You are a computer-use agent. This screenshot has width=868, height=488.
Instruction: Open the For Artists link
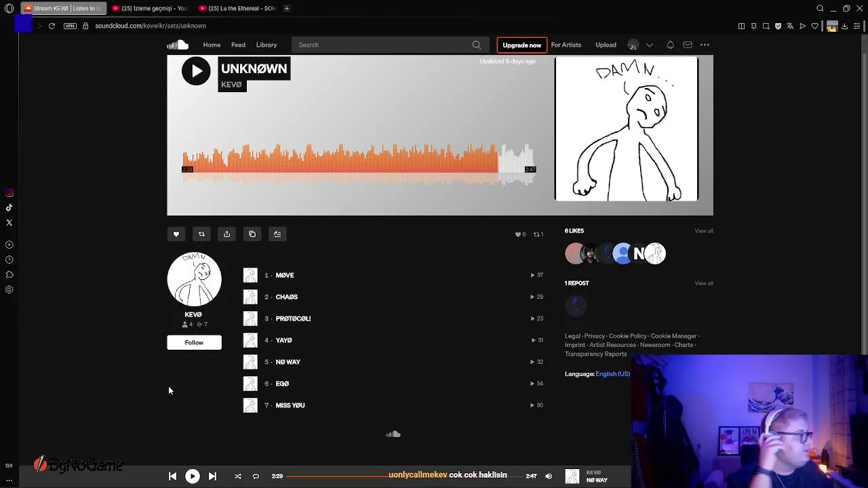point(566,45)
